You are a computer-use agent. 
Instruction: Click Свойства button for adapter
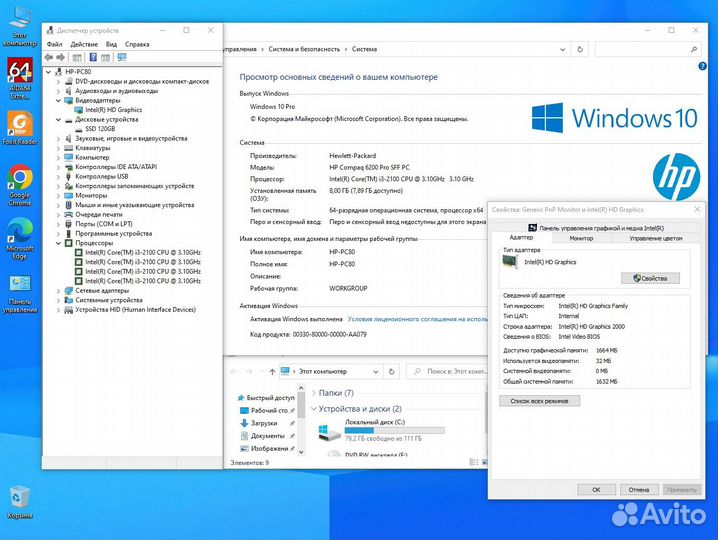[650, 278]
